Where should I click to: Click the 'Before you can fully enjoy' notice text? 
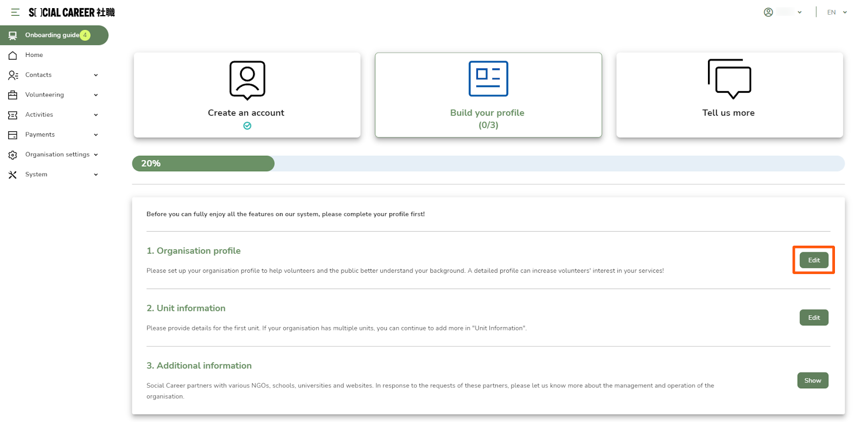point(286,214)
